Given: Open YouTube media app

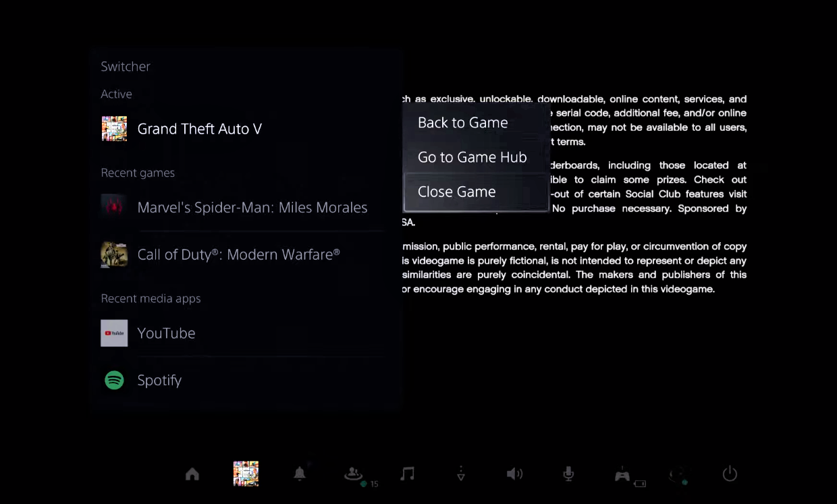Looking at the screenshot, I should coord(242,333).
